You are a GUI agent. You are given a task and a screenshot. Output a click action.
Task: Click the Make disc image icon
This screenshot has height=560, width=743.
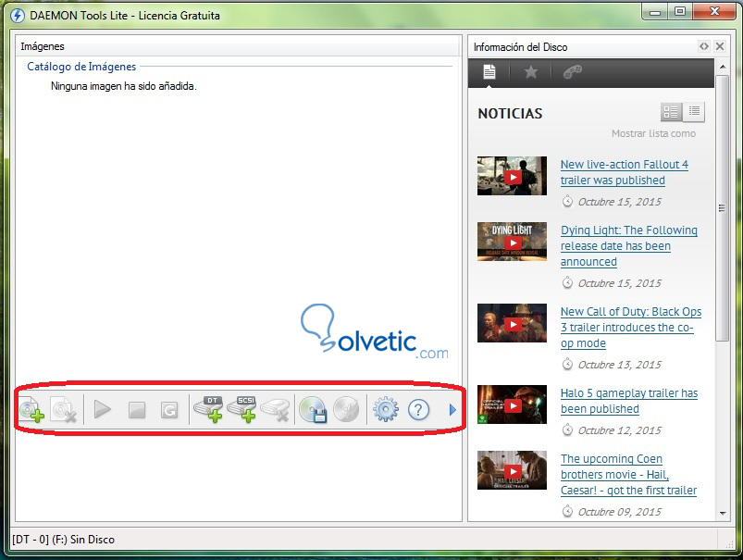click(x=314, y=409)
